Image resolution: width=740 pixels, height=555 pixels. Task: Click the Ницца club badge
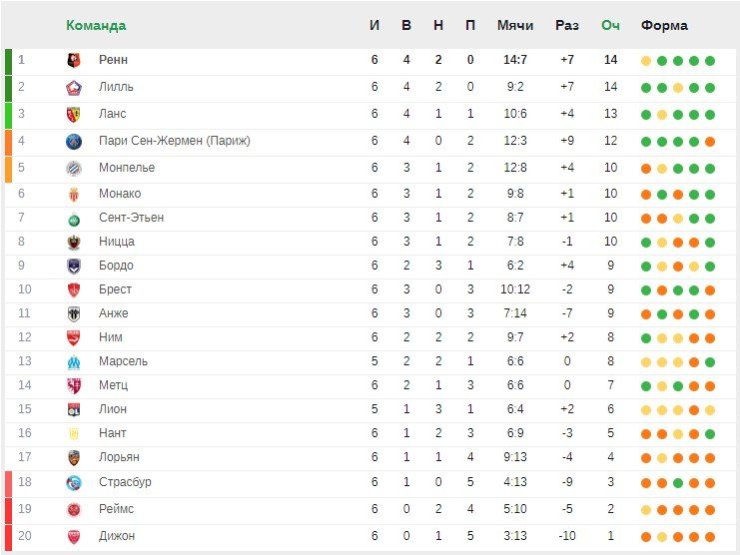(74, 242)
